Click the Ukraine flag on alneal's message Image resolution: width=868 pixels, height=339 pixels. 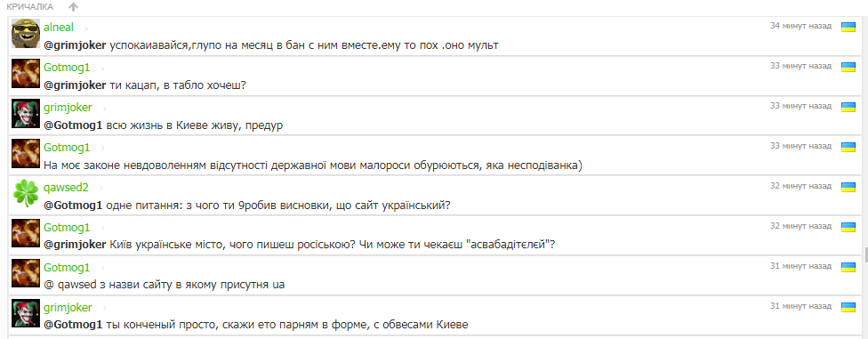click(x=848, y=28)
